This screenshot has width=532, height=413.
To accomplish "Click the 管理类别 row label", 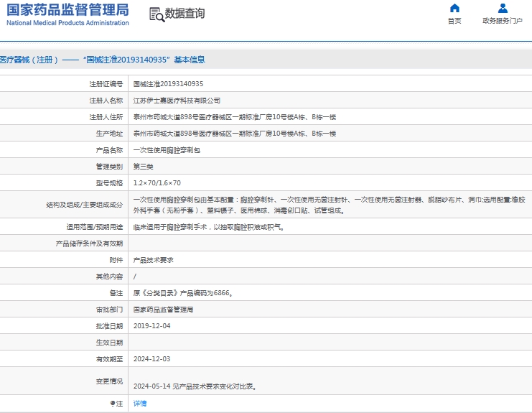I will (x=109, y=167).
